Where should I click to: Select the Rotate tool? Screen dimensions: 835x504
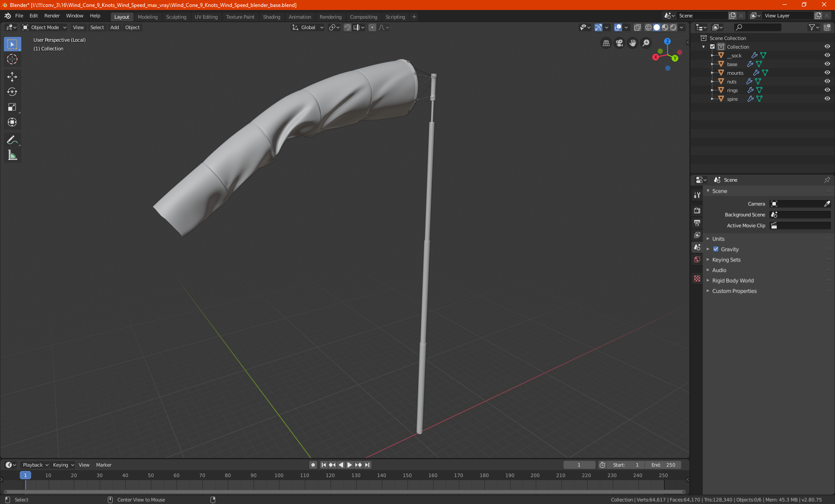(12, 92)
